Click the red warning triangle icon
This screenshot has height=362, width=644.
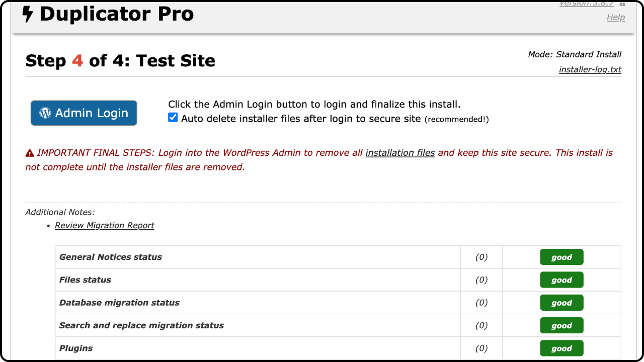coord(30,153)
